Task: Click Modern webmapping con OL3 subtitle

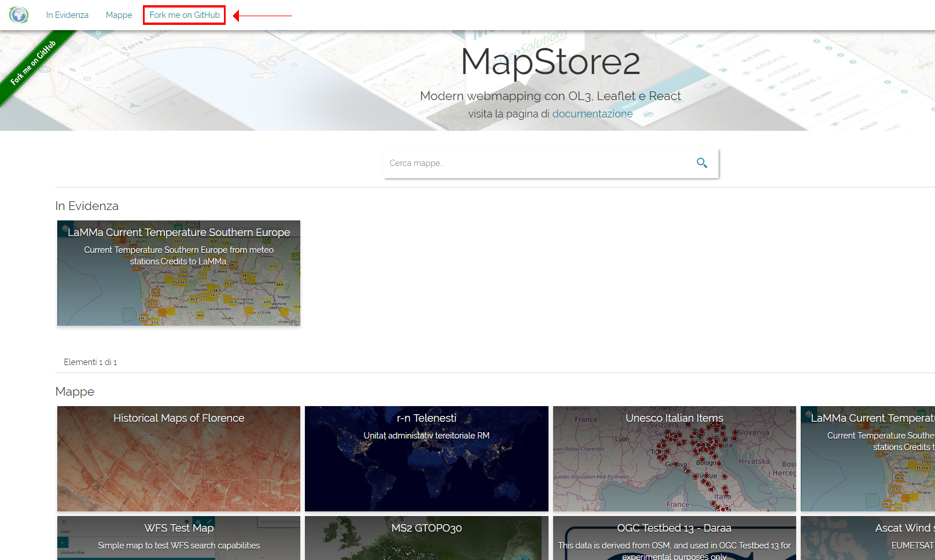Action: tap(550, 96)
